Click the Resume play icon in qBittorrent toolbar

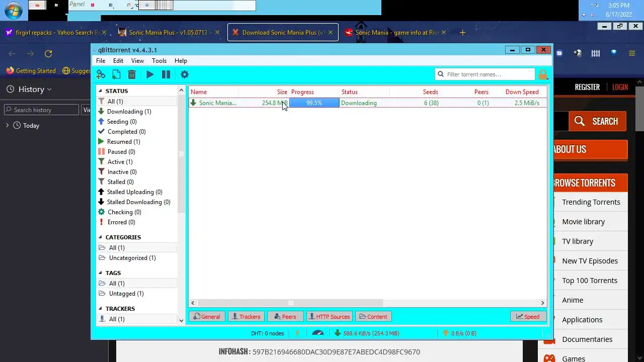point(150,74)
